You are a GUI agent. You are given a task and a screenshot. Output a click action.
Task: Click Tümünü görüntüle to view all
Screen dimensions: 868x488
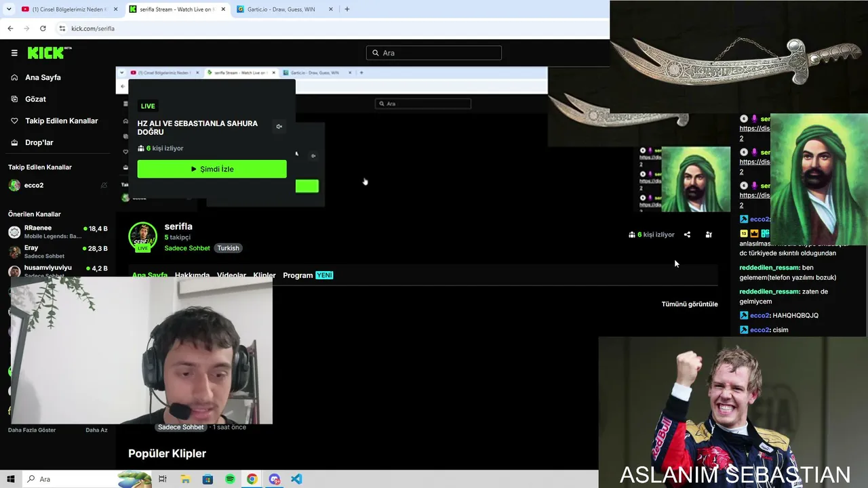click(690, 304)
